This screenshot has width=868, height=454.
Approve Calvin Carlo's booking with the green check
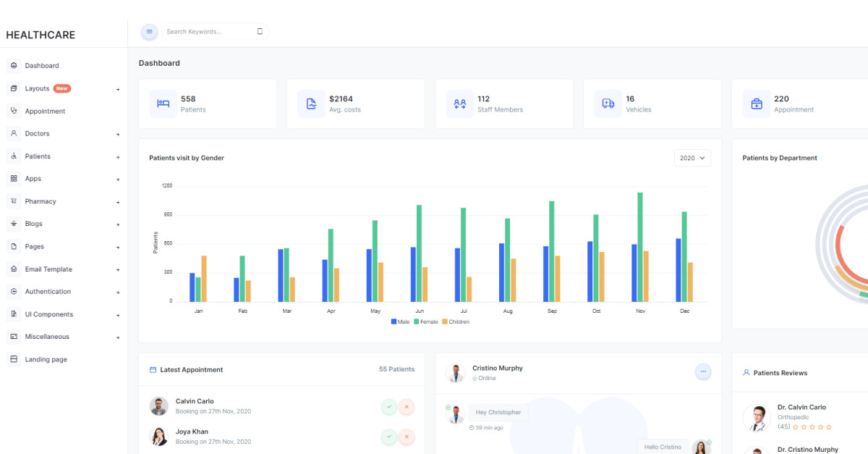click(389, 407)
